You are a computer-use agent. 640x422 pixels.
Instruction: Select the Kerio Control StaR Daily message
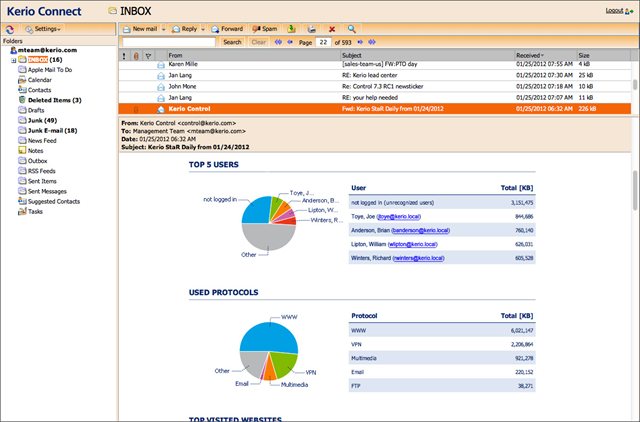(375, 109)
